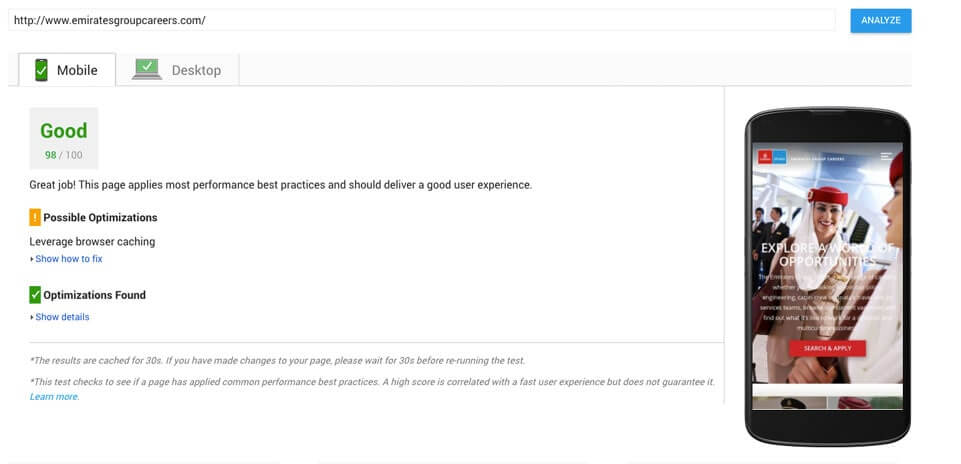Image resolution: width=961 pixels, height=464 pixels.
Task: Click the Good score badge
Action: point(64,131)
